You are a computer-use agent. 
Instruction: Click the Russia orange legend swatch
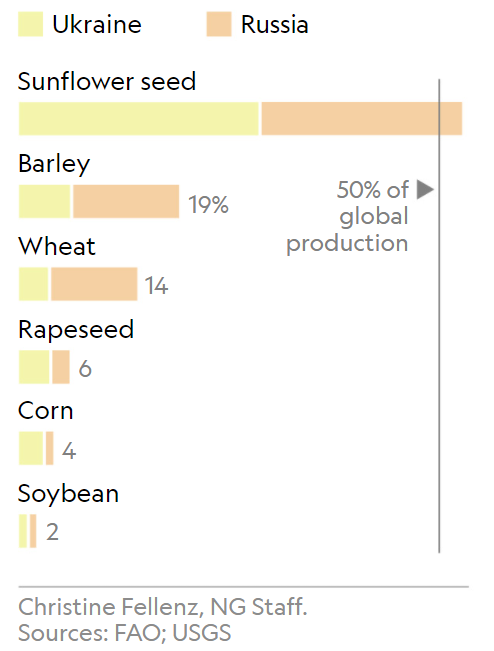click(x=219, y=24)
